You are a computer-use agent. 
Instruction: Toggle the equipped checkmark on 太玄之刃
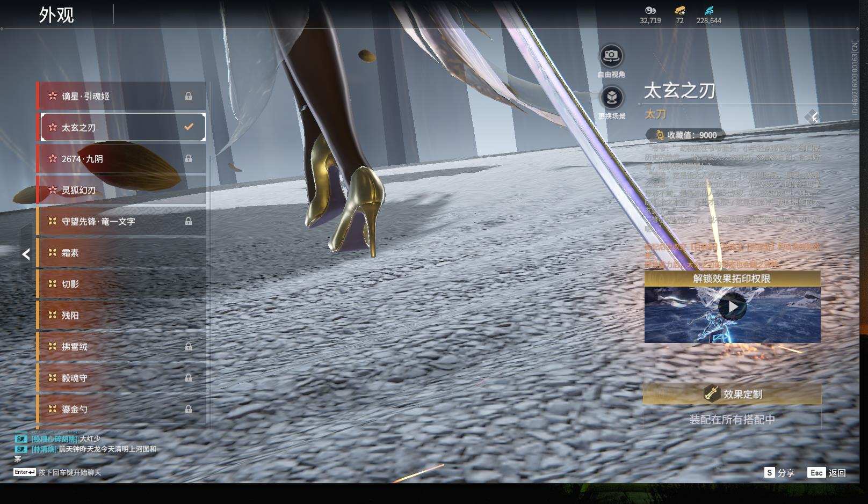click(189, 127)
